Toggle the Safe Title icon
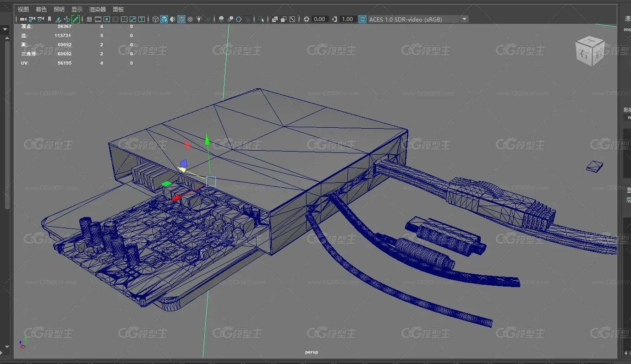The image size is (631, 364). (x=142, y=19)
